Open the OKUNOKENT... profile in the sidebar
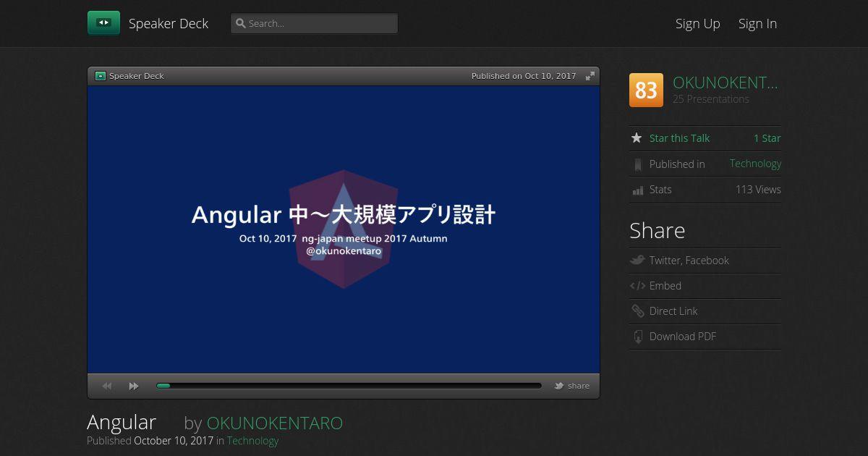The image size is (868, 456). point(726,83)
